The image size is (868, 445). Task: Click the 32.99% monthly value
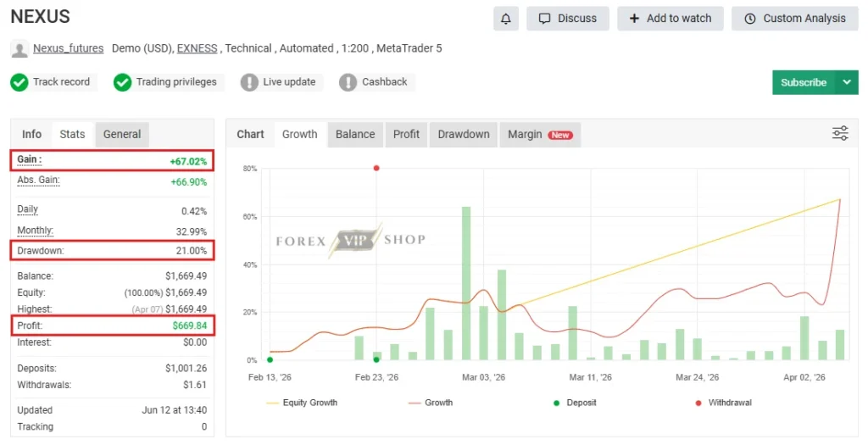[191, 231]
